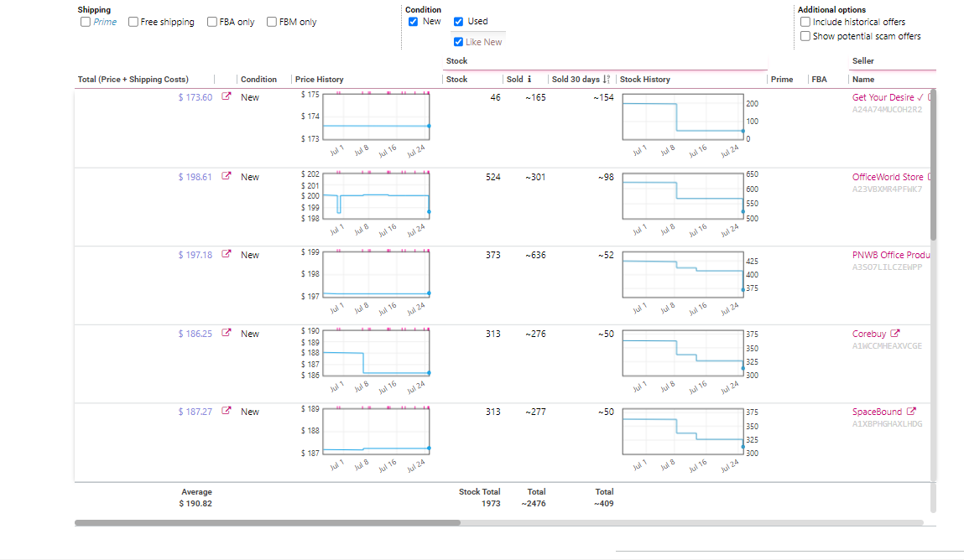The height and width of the screenshot is (560, 964).
Task: Tick the Free shipping checkbox
Action: tap(133, 22)
